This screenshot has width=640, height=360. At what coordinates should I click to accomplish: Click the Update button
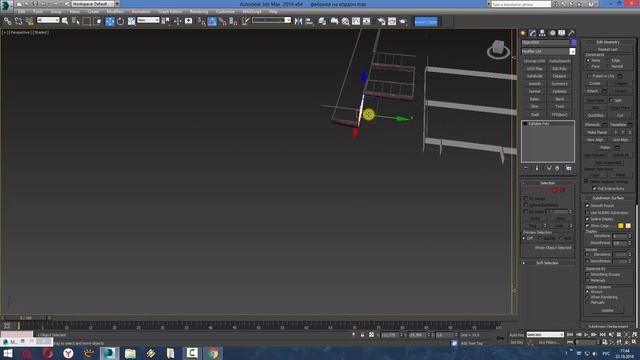click(x=607, y=311)
